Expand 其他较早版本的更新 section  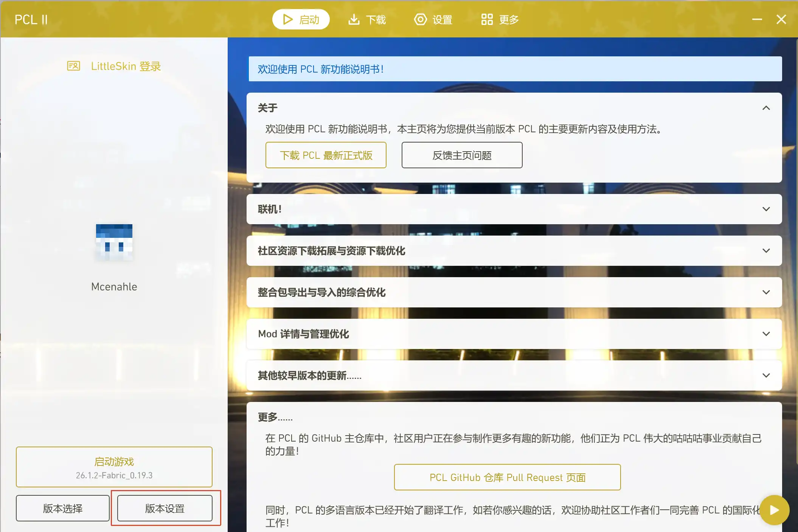(x=514, y=375)
